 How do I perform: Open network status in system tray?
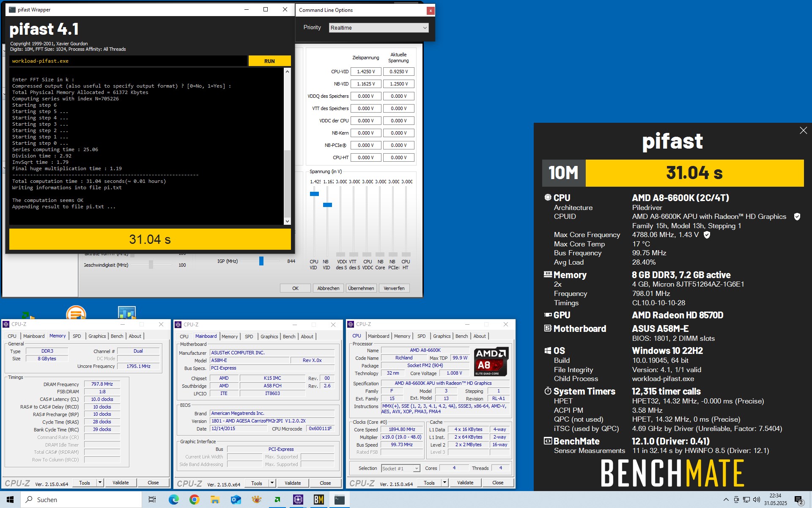tap(746, 500)
